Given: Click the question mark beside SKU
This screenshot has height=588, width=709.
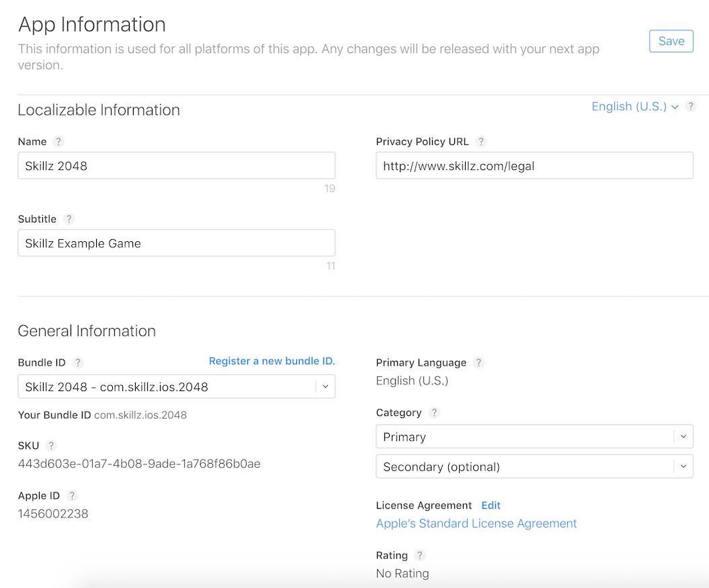Looking at the screenshot, I should coord(51,446).
